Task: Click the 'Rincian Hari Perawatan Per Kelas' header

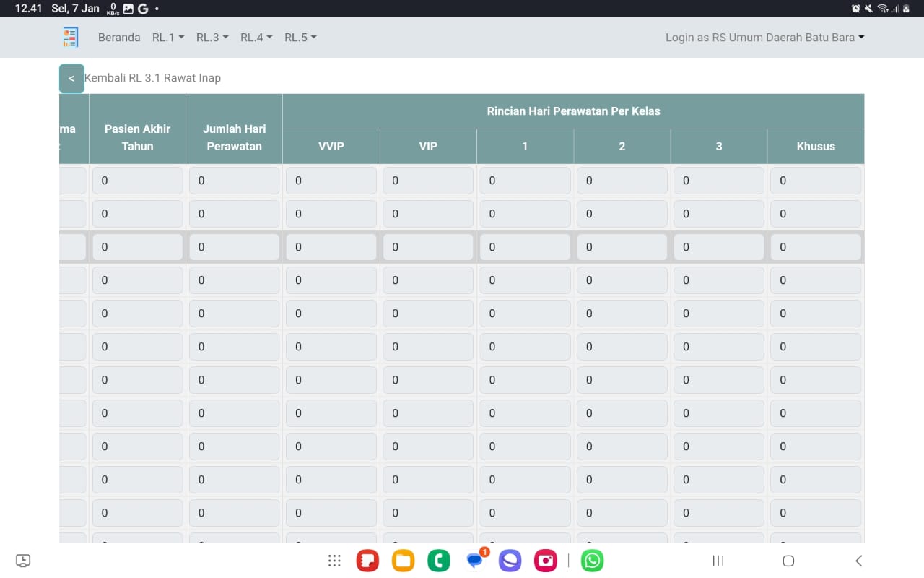Action: (573, 111)
